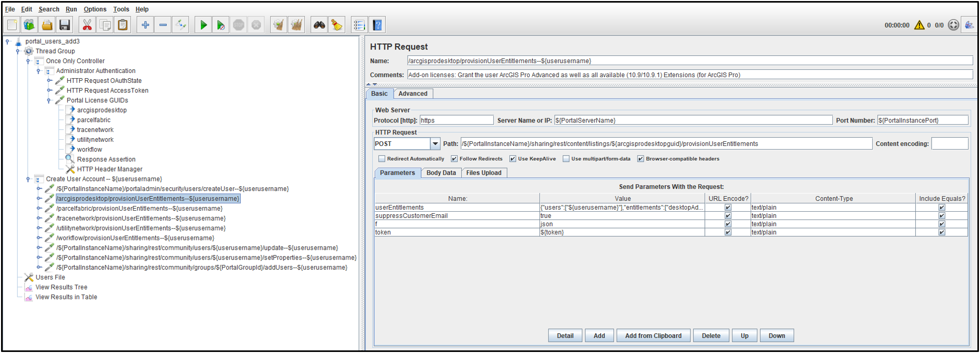Toggle Include Equals for the token row

[941, 233]
